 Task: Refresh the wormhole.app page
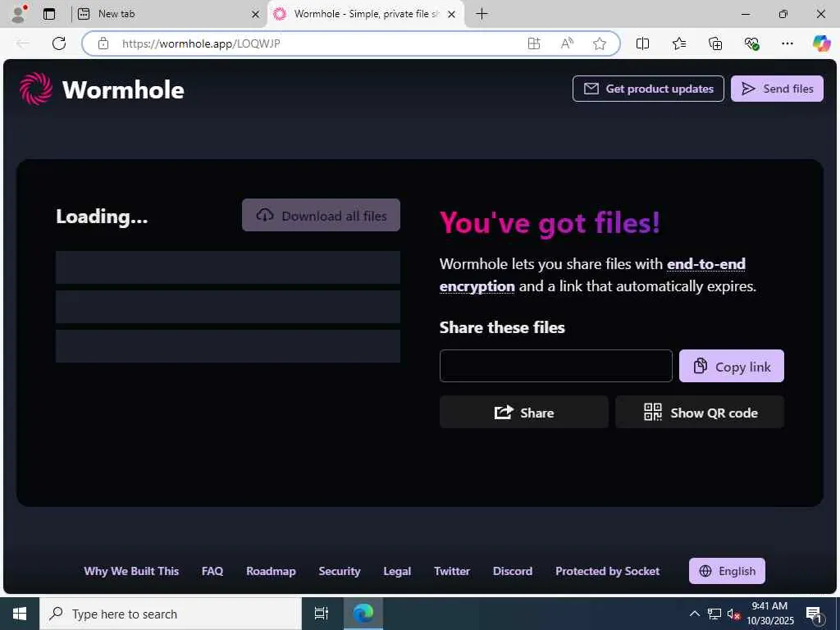[x=59, y=43]
